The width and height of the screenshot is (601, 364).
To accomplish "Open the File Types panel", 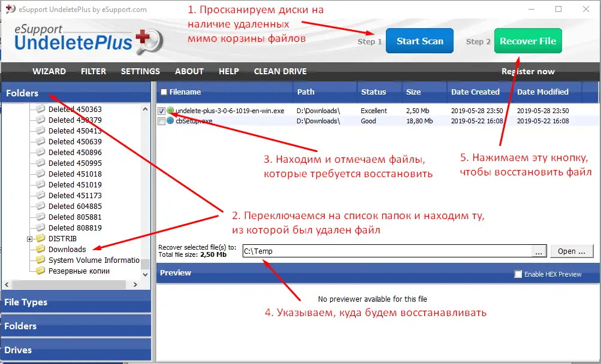I will [x=27, y=302].
